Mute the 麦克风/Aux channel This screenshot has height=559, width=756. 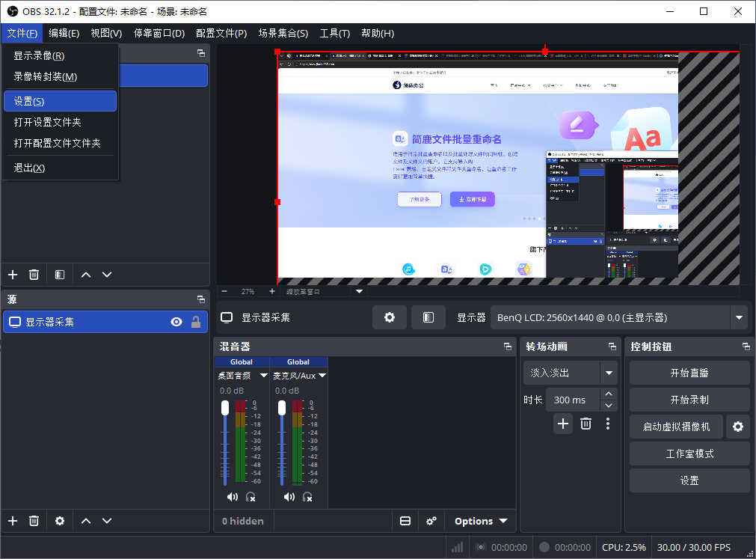(289, 497)
